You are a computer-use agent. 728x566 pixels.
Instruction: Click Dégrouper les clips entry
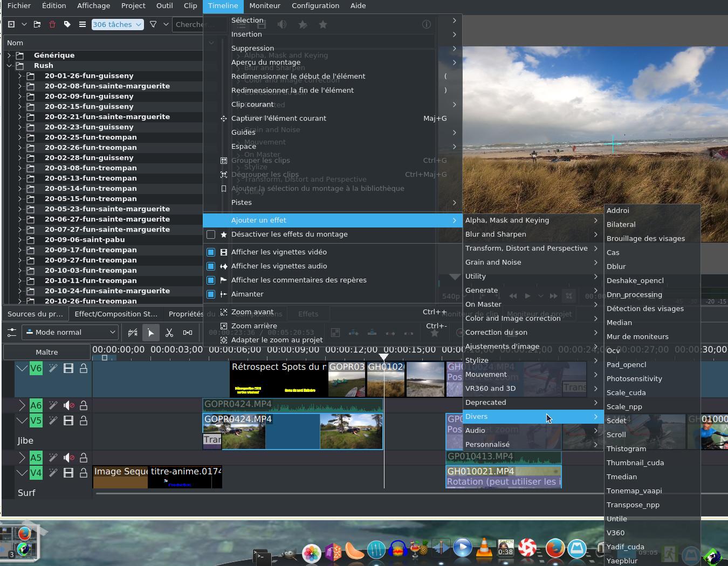click(x=333, y=175)
